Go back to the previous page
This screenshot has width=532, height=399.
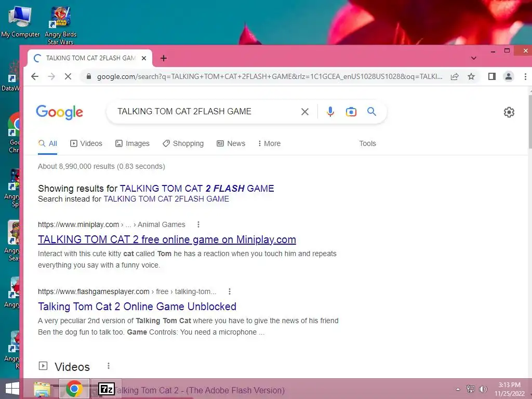[x=35, y=76]
